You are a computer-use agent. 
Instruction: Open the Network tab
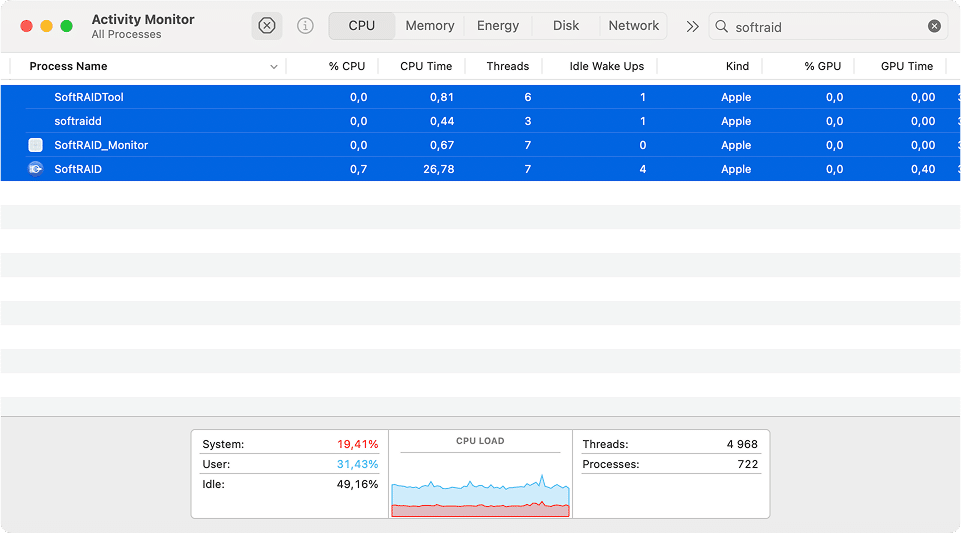pyautogui.click(x=634, y=26)
